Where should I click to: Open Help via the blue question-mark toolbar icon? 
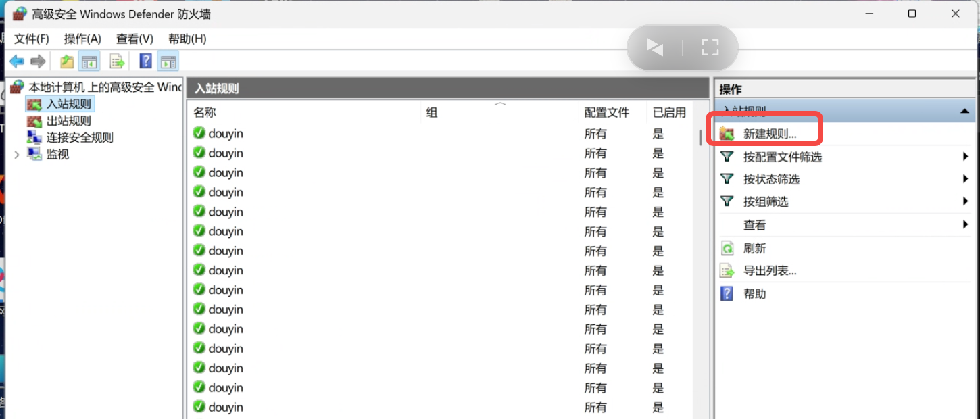145,61
